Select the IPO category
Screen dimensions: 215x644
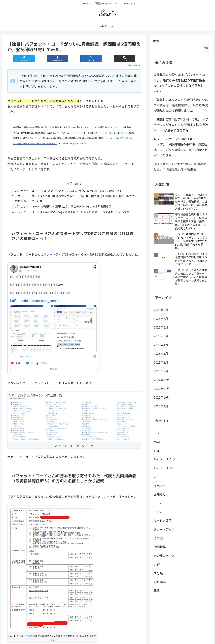[156, 433]
